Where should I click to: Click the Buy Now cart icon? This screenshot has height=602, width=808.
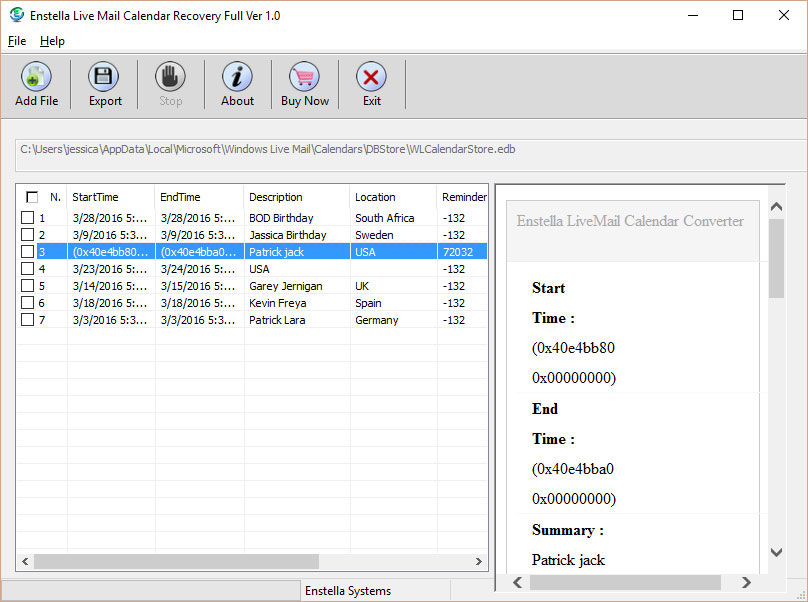click(x=304, y=78)
